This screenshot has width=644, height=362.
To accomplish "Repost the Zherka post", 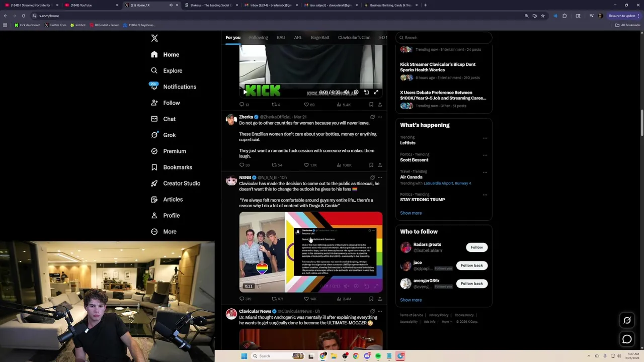I will click(x=274, y=165).
